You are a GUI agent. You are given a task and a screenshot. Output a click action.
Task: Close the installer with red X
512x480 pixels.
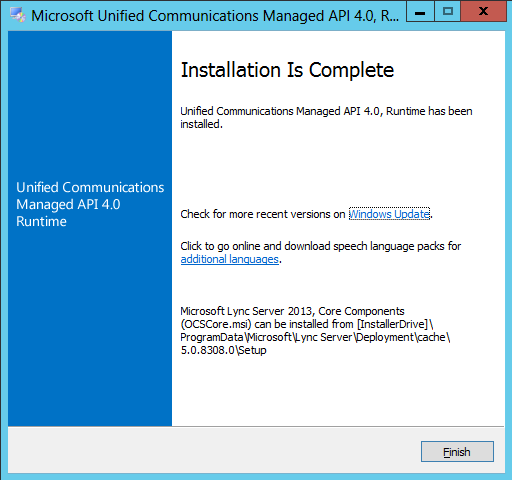click(483, 12)
